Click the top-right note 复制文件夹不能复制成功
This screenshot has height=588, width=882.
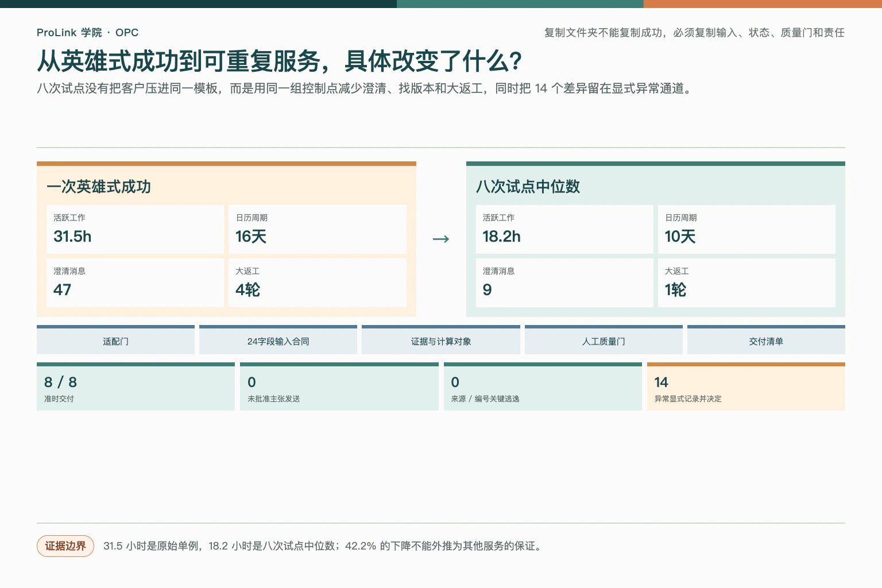(x=694, y=33)
